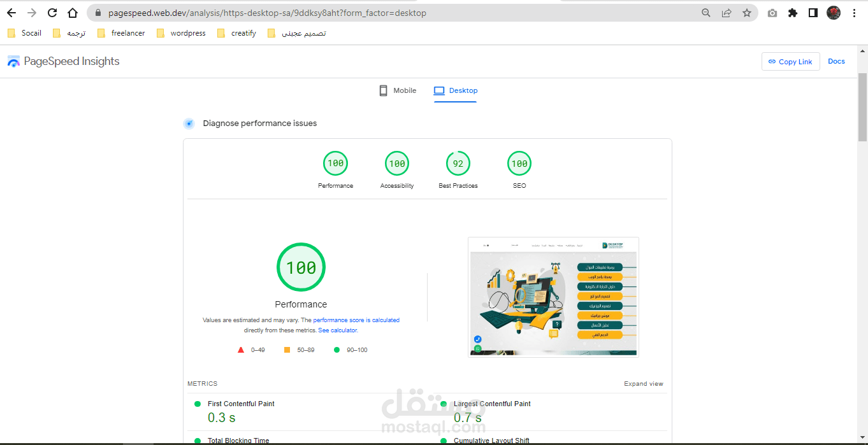
Task: Click the Largest Contentful Paint metric label
Action: (492, 404)
